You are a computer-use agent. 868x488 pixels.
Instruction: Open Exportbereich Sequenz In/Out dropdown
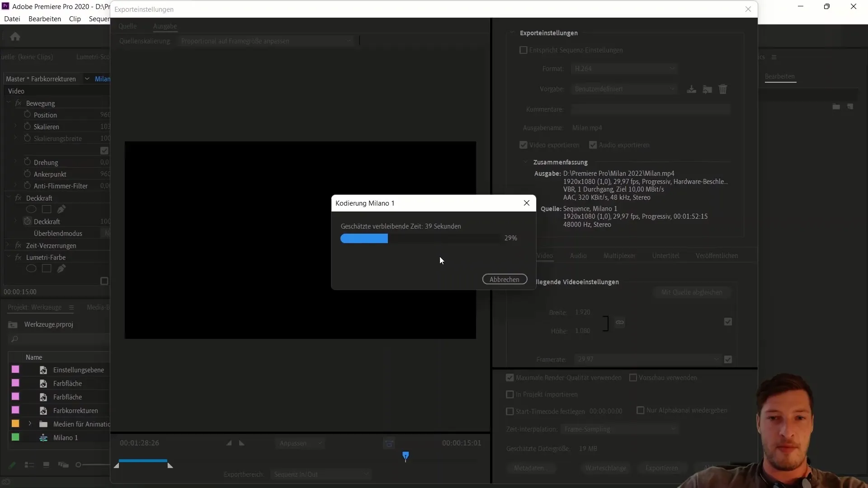point(321,474)
